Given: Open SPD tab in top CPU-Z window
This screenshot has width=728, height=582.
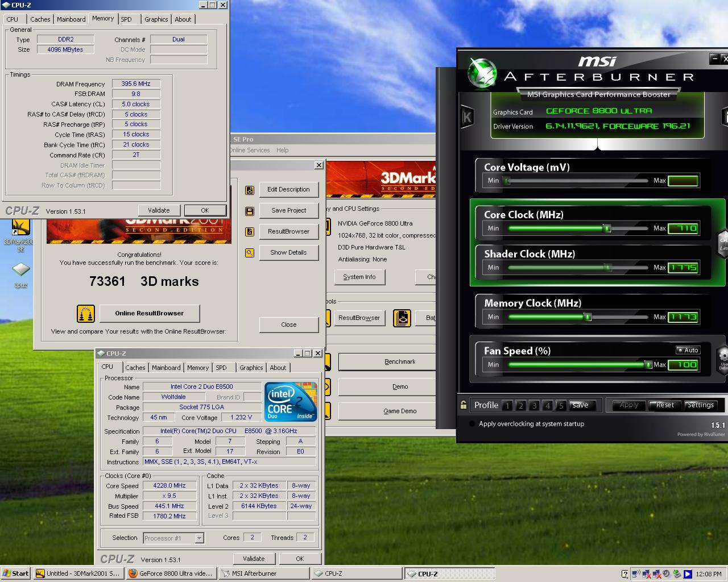Looking at the screenshot, I should pos(126,19).
